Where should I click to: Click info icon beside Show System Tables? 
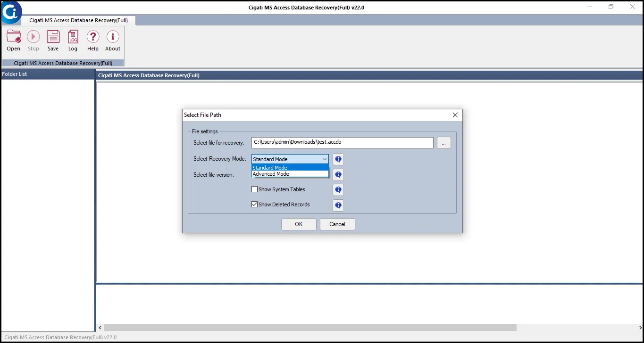tap(338, 190)
